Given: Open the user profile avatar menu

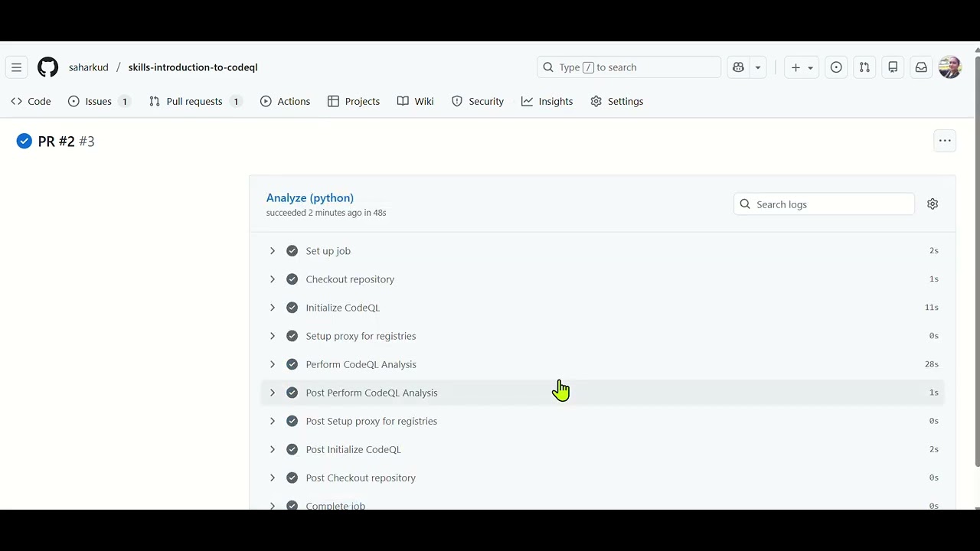Looking at the screenshot, I should tap(950, 67).
